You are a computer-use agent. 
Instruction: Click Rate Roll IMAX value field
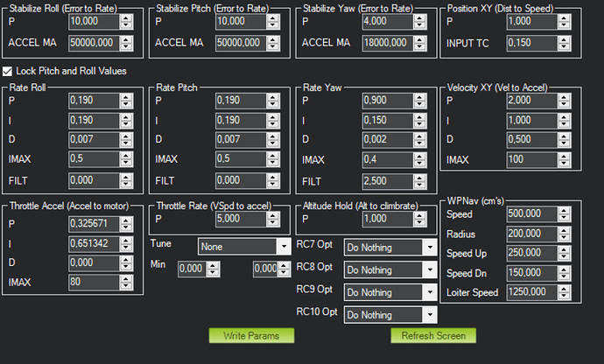[94, 158]
